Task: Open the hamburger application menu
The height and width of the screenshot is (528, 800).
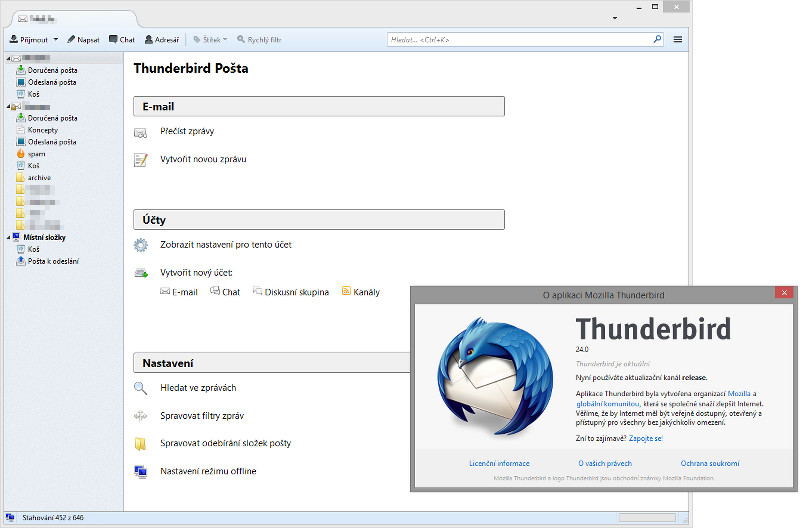Action: 678,39
